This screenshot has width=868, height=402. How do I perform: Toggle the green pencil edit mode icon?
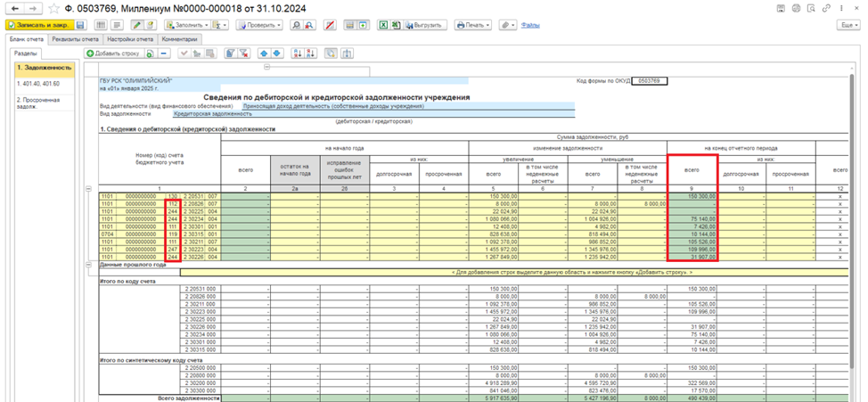136,26
